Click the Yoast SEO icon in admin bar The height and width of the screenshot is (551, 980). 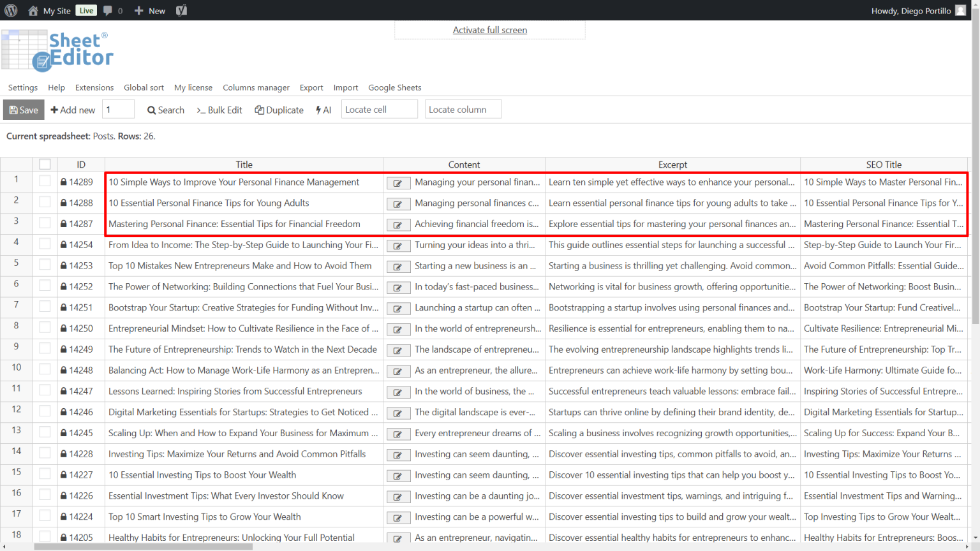181,10
